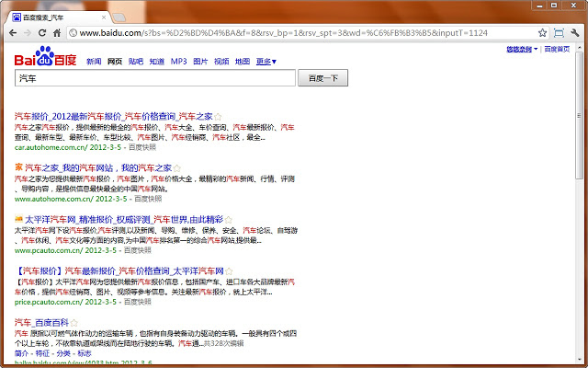Viewport: 588px width, 368px height.
Task: Open a new tab with the tab button
Action: 119,17
